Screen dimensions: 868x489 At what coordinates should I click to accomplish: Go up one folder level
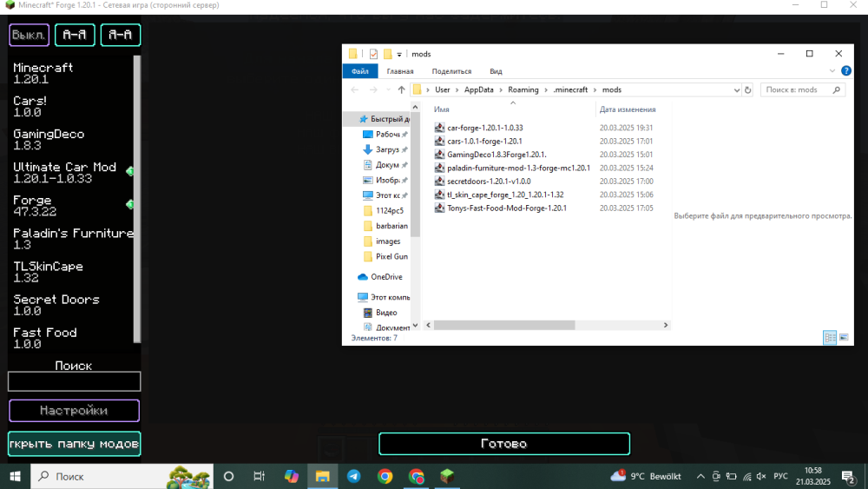[401, 89]
